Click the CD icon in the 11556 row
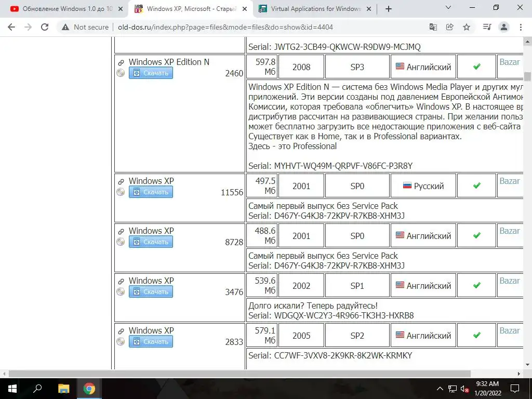532x399 pixels. click(x=121, y=192)
